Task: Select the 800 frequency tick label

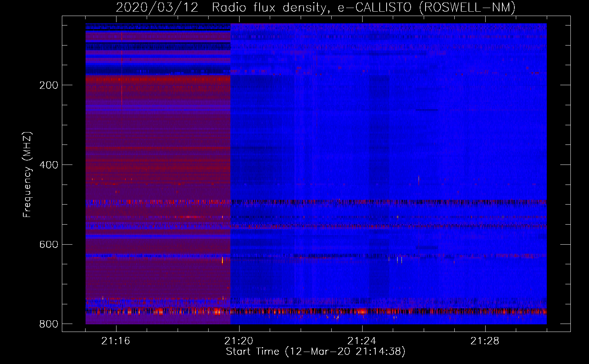Action: (x=49, y=324)
